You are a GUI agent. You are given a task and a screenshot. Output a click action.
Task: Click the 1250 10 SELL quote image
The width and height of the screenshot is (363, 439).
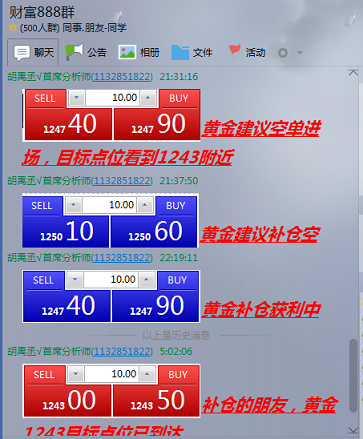(x=66, y=231)
